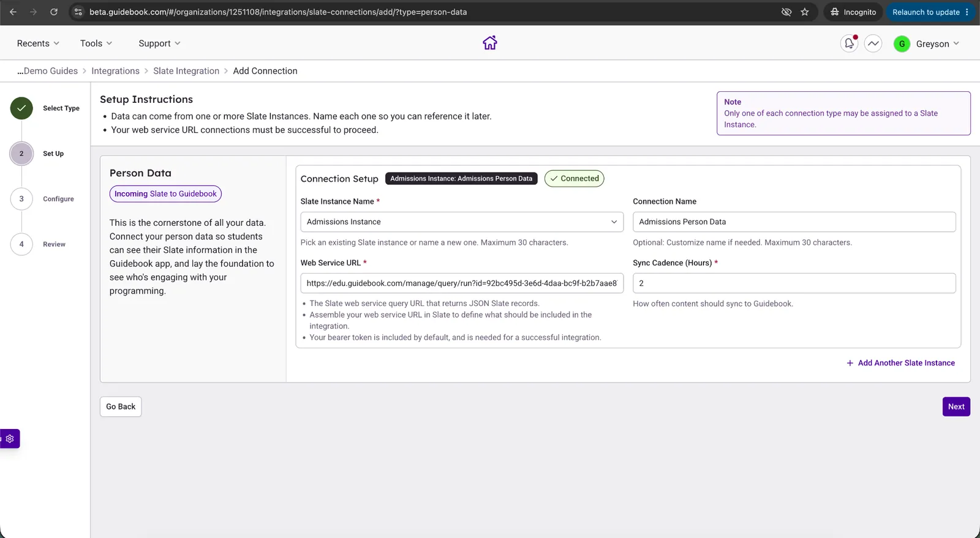Screen dimensions: 980x538
Task: Click Add Another Slate Instance
Action: coord(900,363)
